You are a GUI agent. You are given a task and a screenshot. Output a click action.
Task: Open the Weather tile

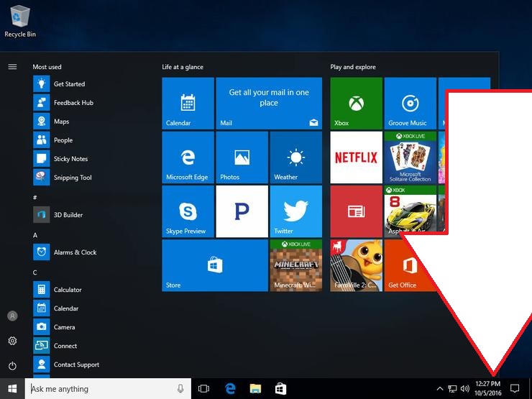point(296,157)
